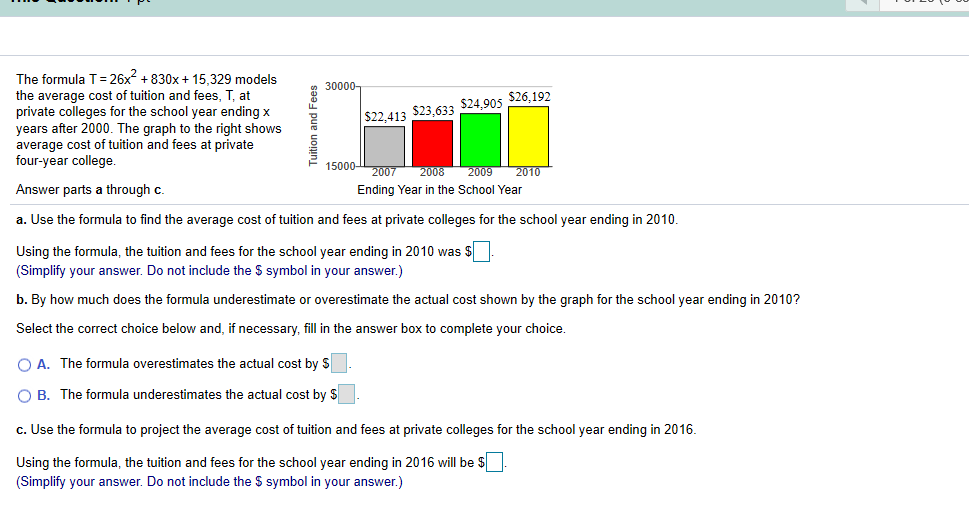Select radio option B underestimates

[25, 396]
